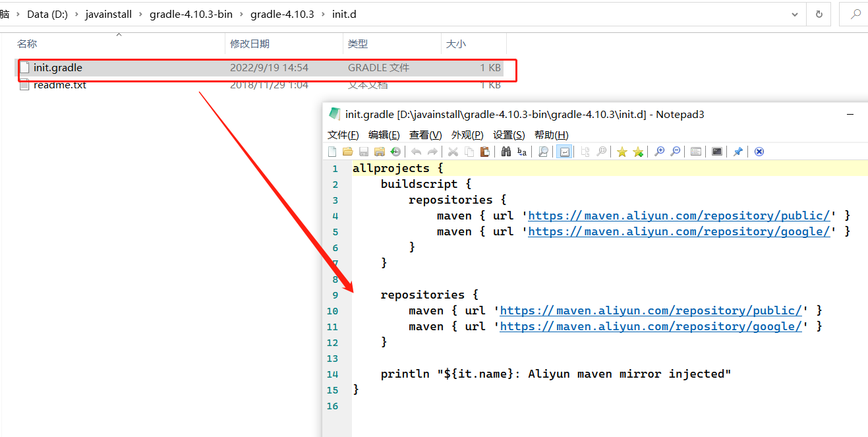This screenshot has height=437, width=868.
Task: Open the aliyun public URL on line 4
Action: coord(679,216)
